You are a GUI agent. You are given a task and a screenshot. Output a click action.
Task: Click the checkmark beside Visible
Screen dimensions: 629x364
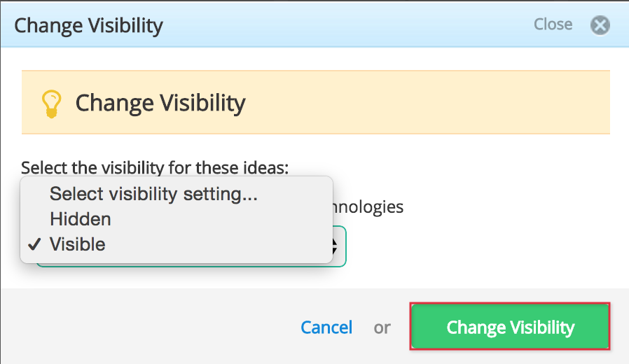(x=34, y=244)
